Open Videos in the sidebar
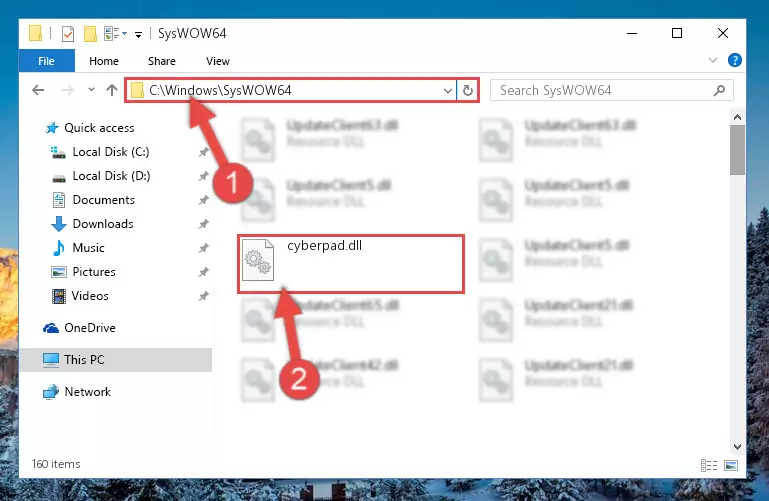The width and height of the screenshot is (769, 501). pyautogui.click(x=80, y=296)
